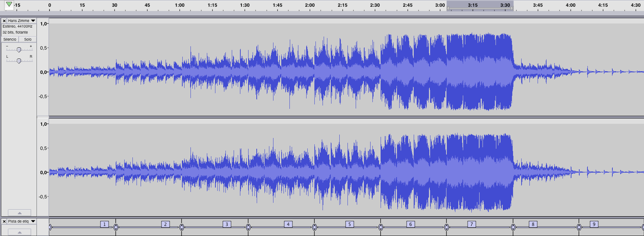Collapse the Hans Zimme audio track

click(19, 213)
